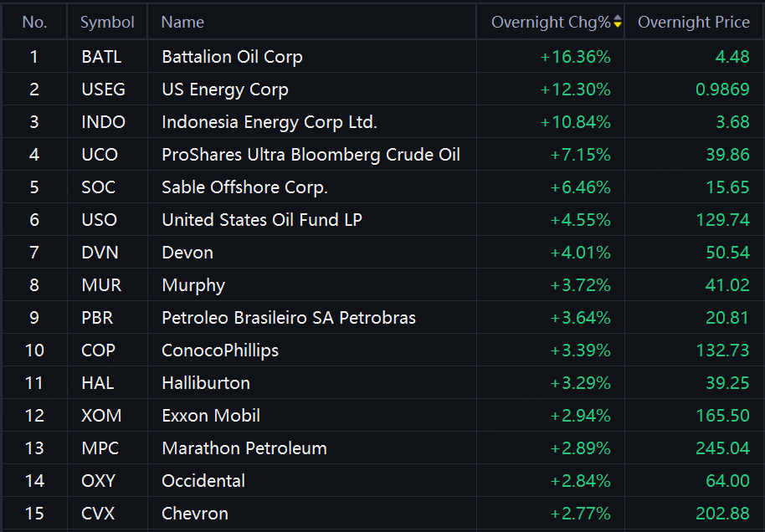Screen dimensions: 765x532
Task: Select Sable Offshore Corp. row name
Action: (244, 187)
